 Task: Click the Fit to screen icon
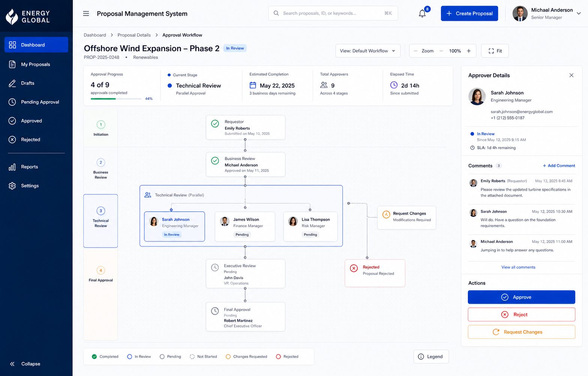[491, 51]
